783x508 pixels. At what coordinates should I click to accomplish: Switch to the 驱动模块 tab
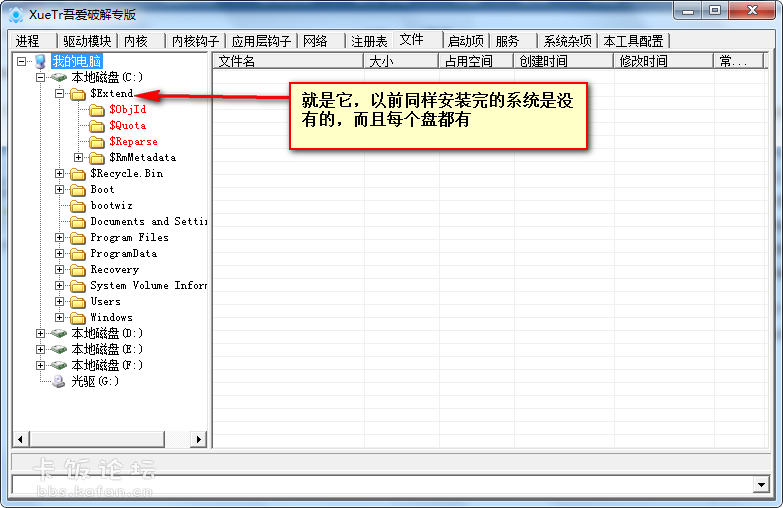tap(87, 41)
